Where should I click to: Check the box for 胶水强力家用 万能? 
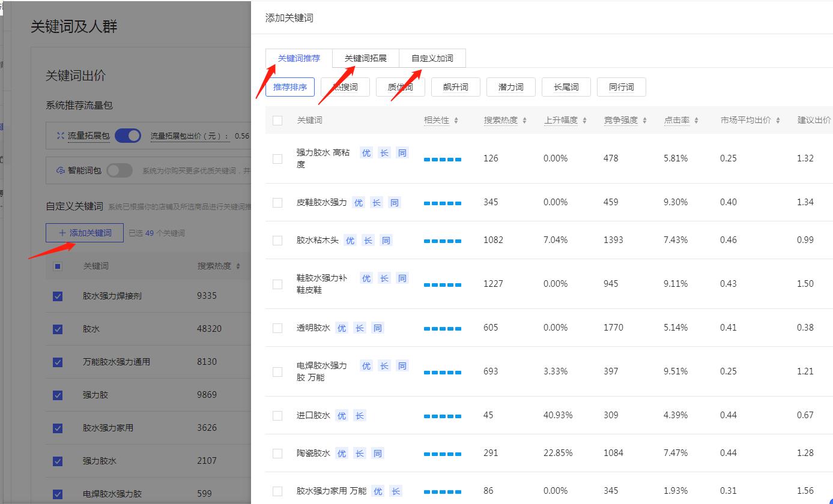click(277, 491)
